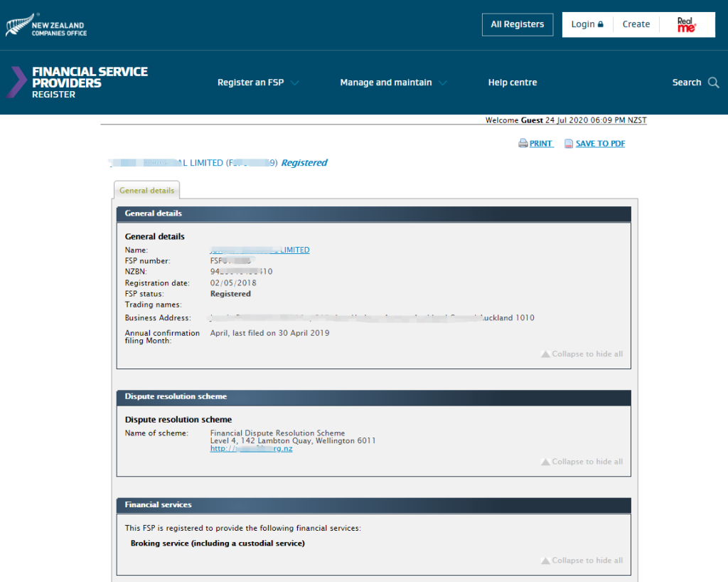The width and height of the screenshot is (728, 582).
Task: Click the lock icon on Login
Action: click(x=601, y=24)
